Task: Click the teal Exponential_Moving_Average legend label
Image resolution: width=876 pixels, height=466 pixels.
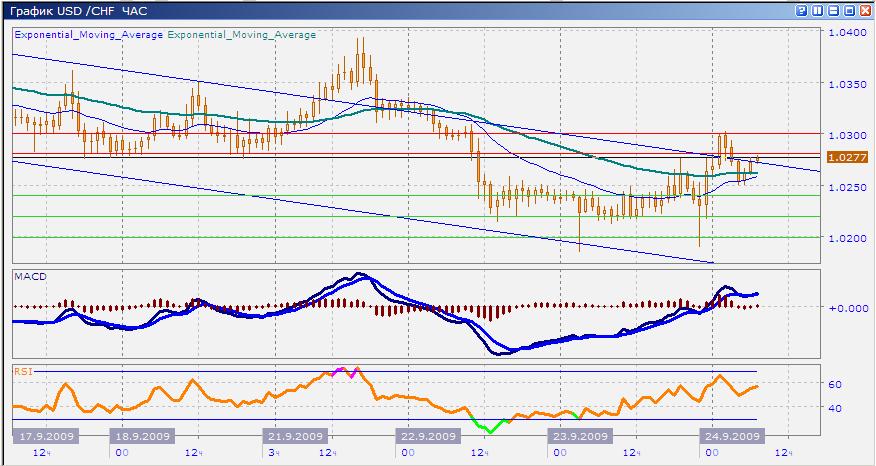Action: tap(241, 34)
